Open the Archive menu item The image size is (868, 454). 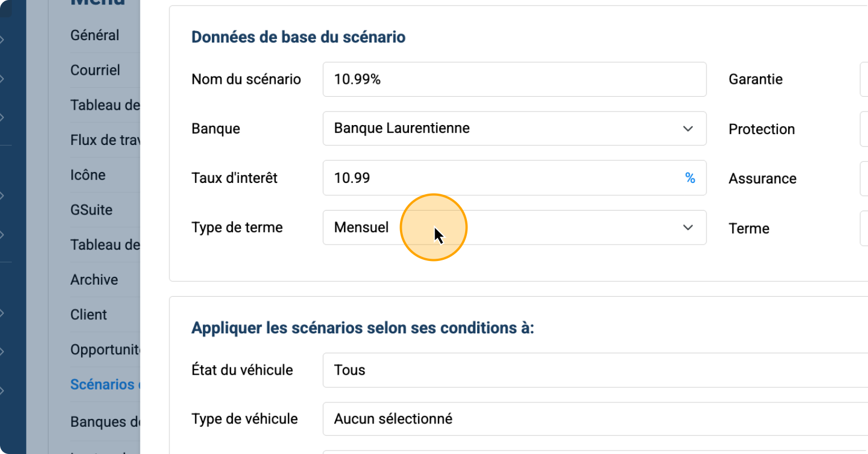coord(94,280)
